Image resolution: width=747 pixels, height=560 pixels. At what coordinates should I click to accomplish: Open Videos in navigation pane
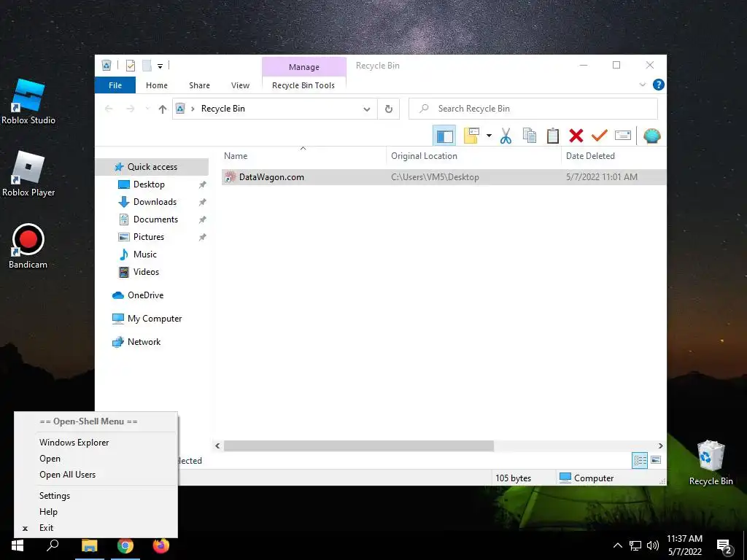(x=146, y=272)
